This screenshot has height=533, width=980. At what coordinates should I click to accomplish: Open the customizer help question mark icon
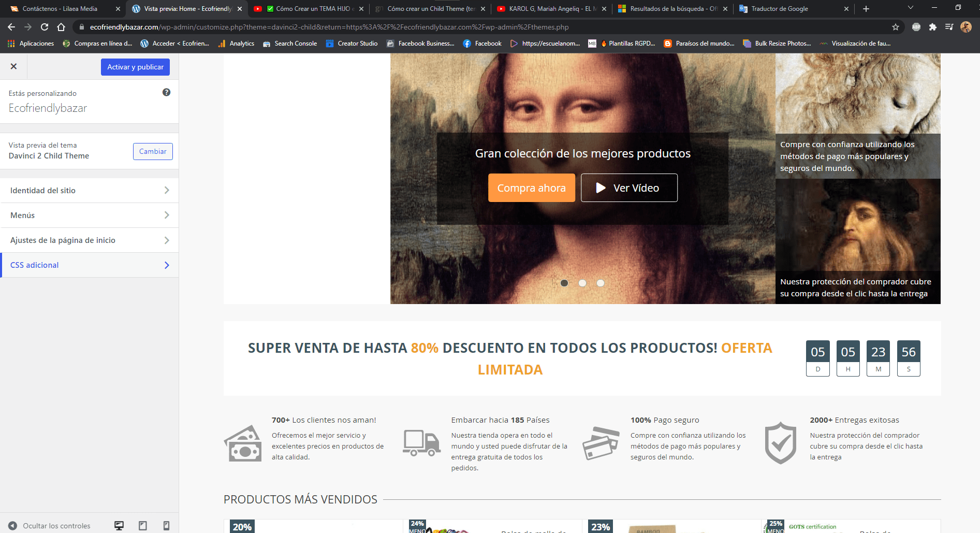pyautogui.click(x=166, y=92)
